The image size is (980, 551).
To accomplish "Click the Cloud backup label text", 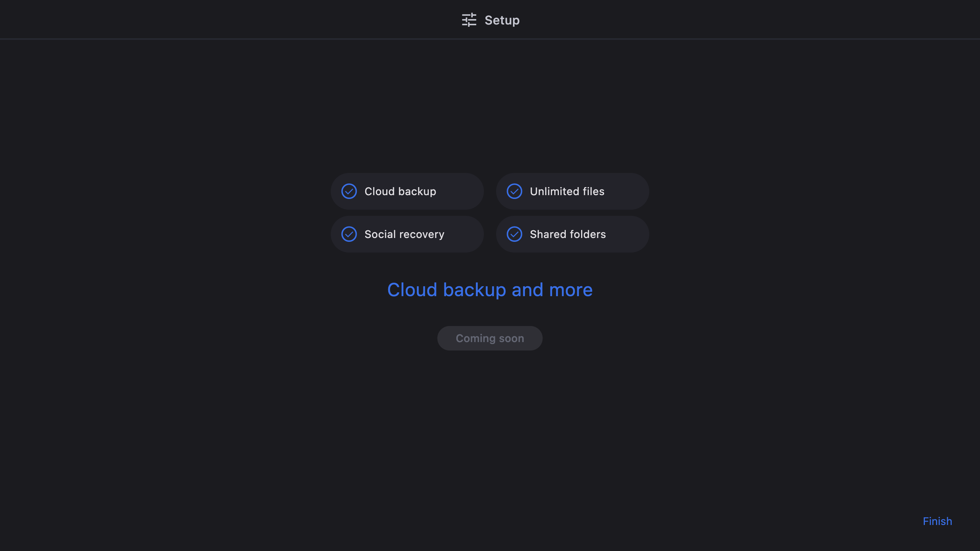I will pos(400,191).
